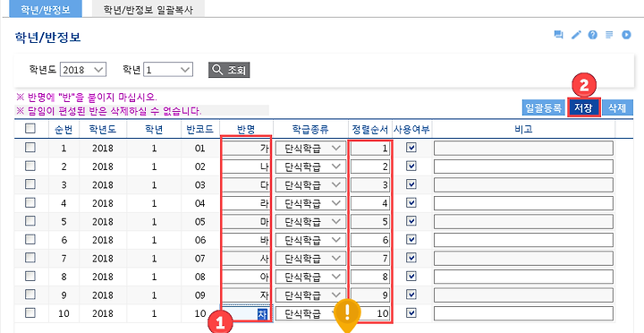Viewport: 644px width, 333px height.
Task: Click the 순번 column header
Action: pyautogui.click(x=64, y=129)
